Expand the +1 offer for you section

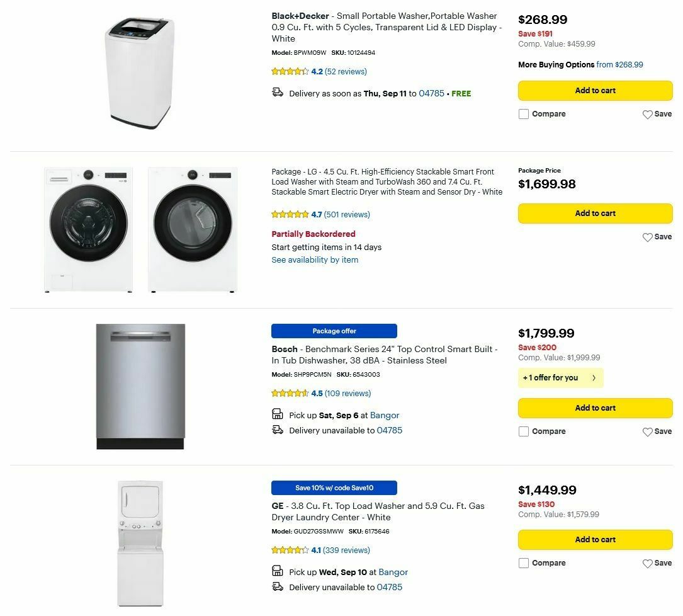tap(560, 378)
